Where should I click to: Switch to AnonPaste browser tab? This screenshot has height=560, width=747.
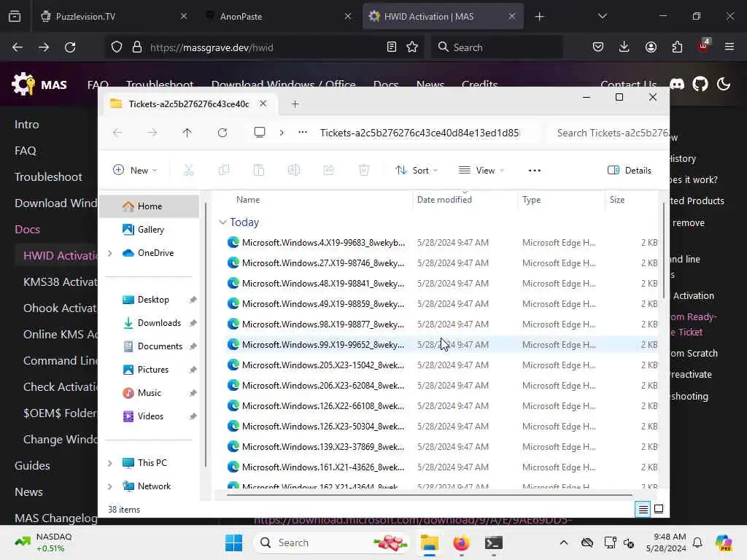278,16
